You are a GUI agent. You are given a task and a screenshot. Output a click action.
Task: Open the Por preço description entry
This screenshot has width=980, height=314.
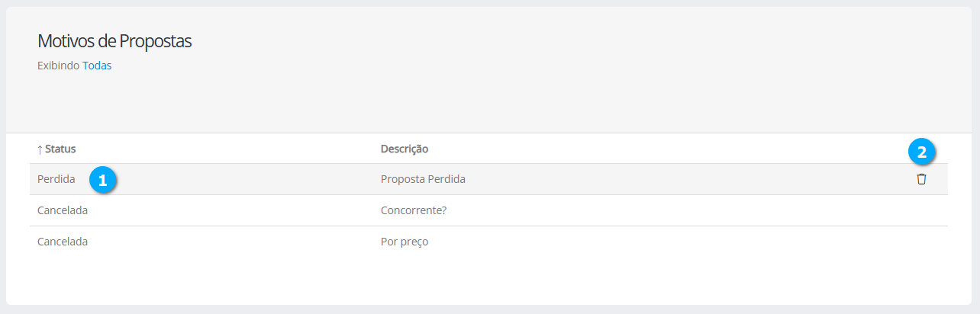coord(405,242)
